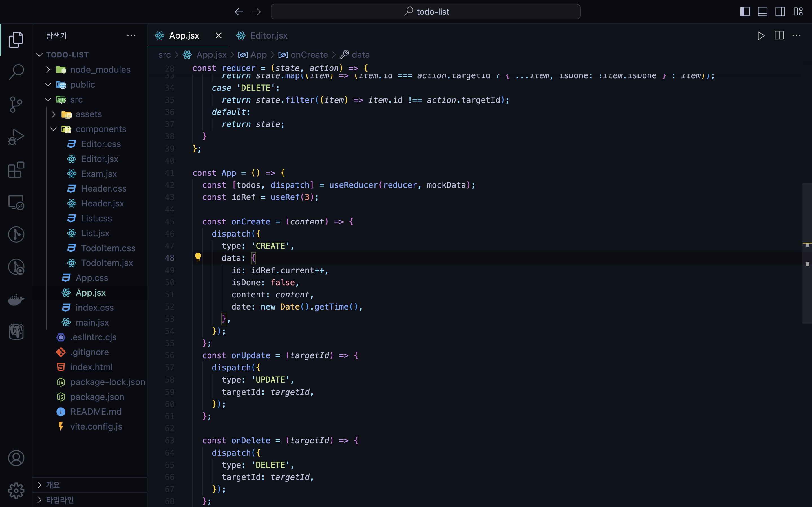This screenshot has height=507, width=812.
Task: Open the Source Control view
Action: tap(16, 104)
